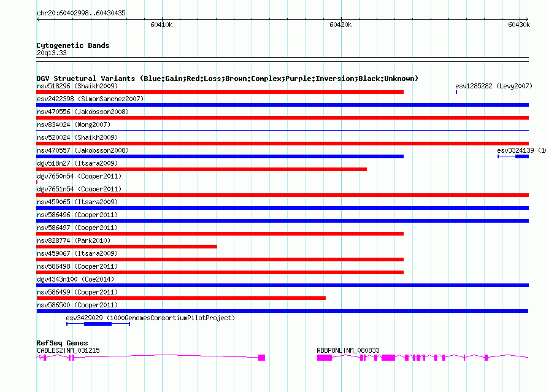Select nsv586500 (Cooper2011) variant label
The image size is (546, 392).
(77, 305)
